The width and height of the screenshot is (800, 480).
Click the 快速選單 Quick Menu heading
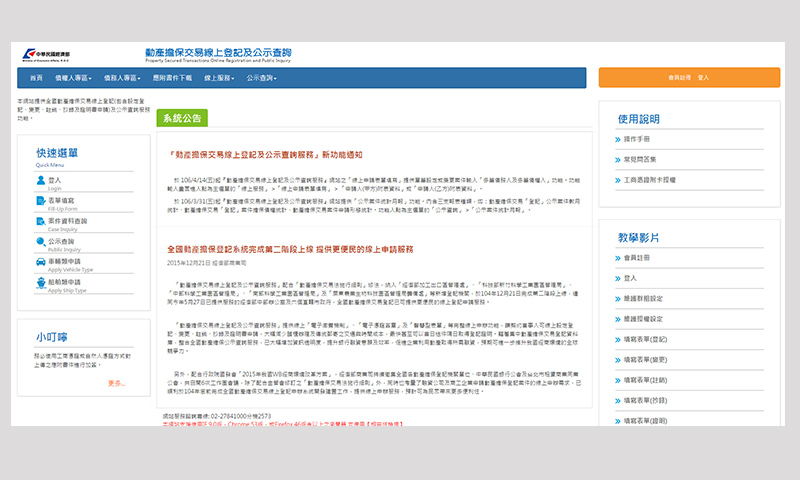57,153
